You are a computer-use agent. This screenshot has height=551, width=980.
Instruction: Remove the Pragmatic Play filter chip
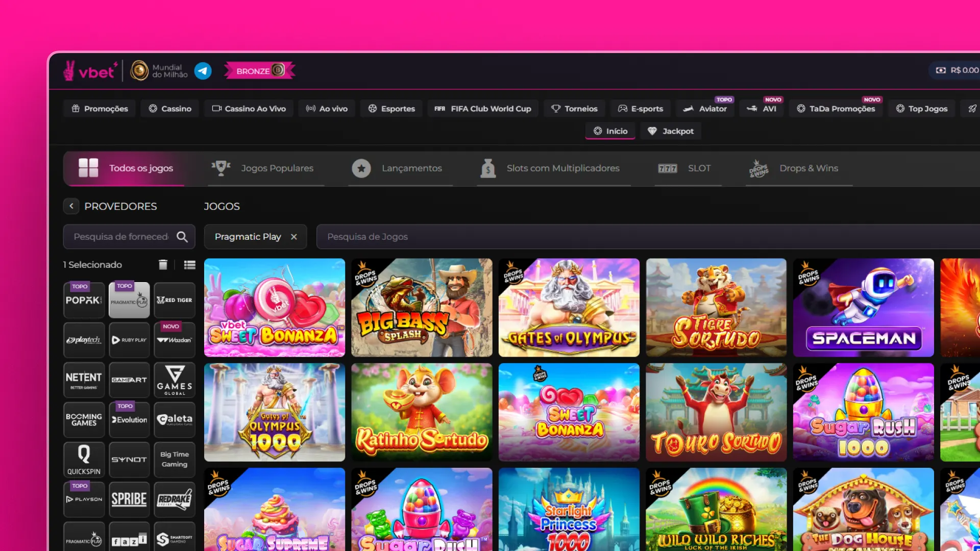(x=293, y=237)
